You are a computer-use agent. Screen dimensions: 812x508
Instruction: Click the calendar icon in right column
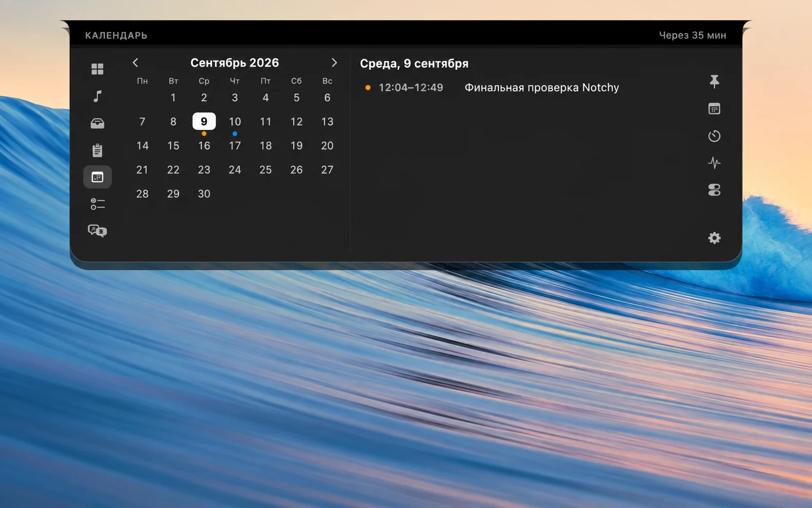click(714, 109)
